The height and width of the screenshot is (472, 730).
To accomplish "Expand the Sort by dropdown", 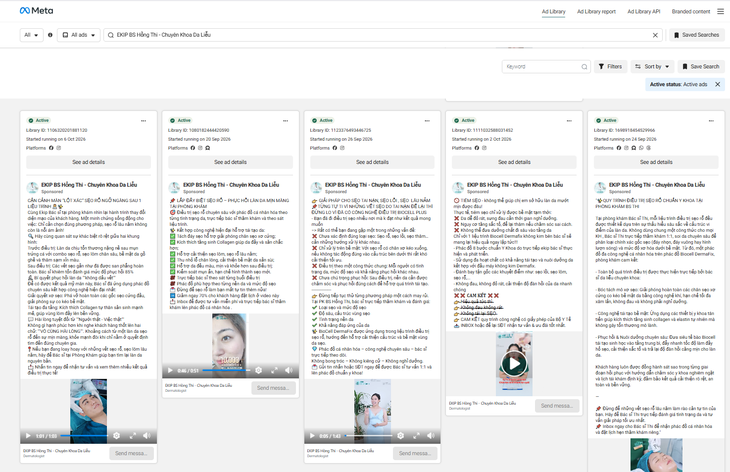I will click(652, 67).
